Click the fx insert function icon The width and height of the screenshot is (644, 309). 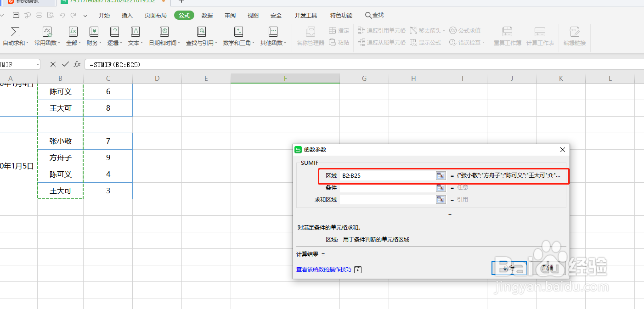77,64
